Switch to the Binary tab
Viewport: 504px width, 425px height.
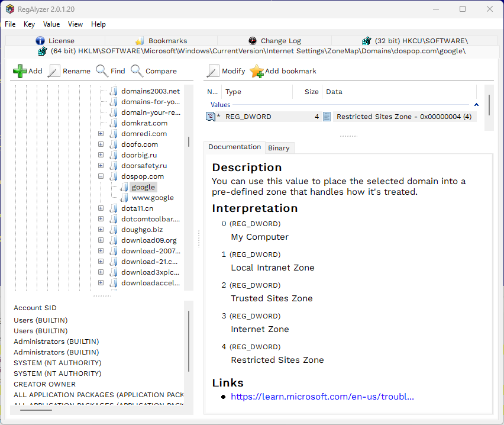pos(279,148)
